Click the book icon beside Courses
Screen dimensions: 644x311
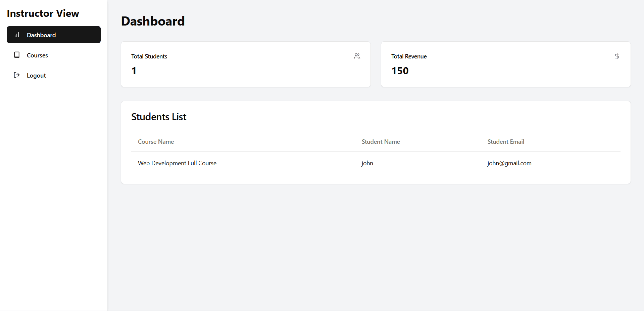pos(17,55)
